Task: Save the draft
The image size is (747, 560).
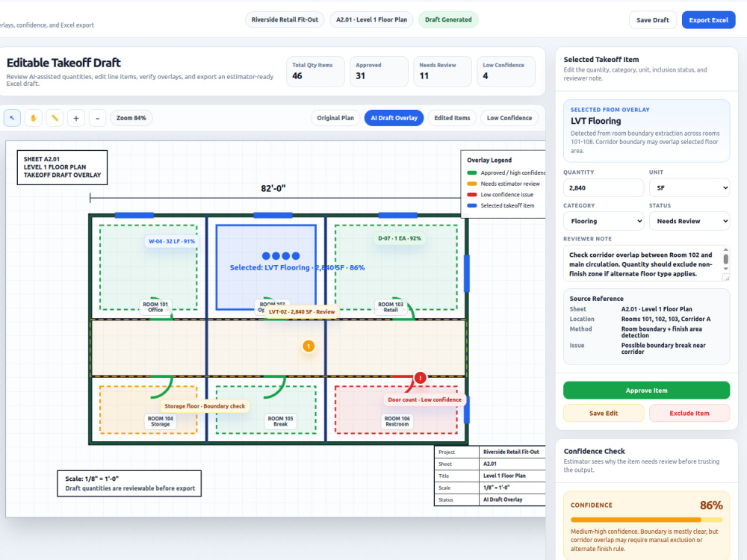Action: (x=653, y=20)
